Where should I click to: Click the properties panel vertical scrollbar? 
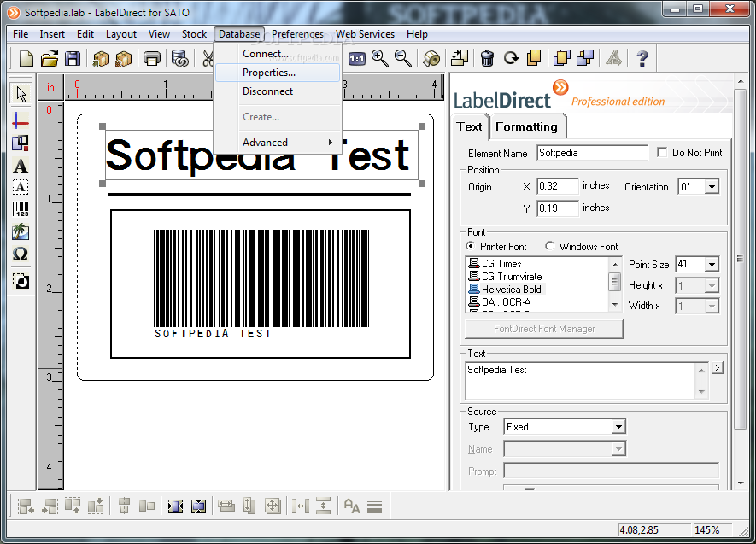(741, 258)
